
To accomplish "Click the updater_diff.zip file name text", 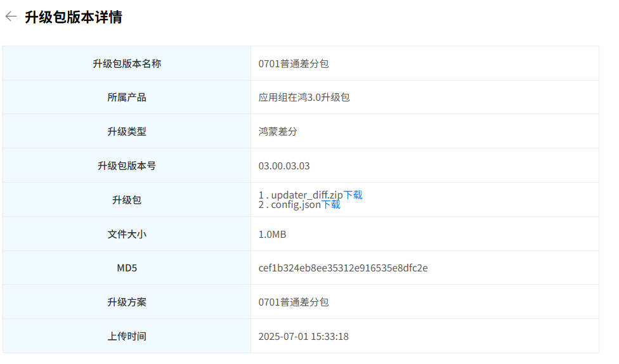I will coord(307,195).
